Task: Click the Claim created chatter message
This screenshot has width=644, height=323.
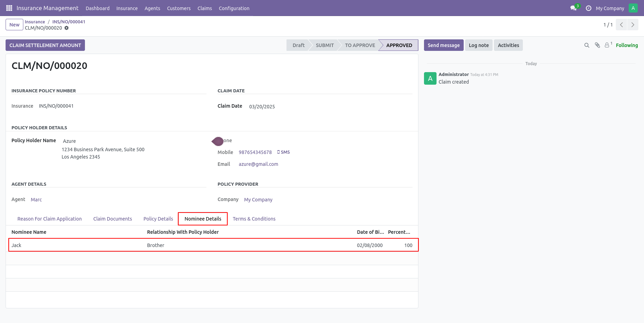Action: (454, 82)
